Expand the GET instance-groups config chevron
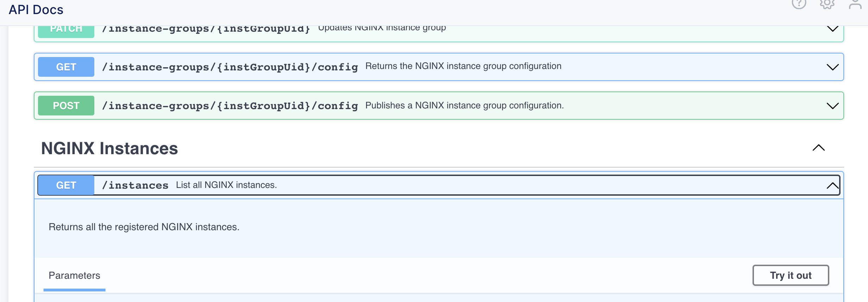Screen dimensions: 868x302 click(x=832, y=67)
